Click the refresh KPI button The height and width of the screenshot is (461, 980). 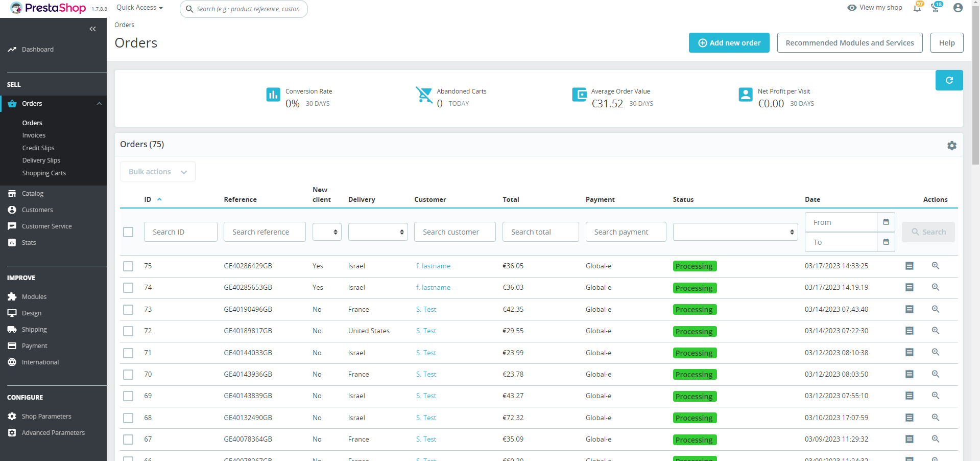tap(949, 80)
